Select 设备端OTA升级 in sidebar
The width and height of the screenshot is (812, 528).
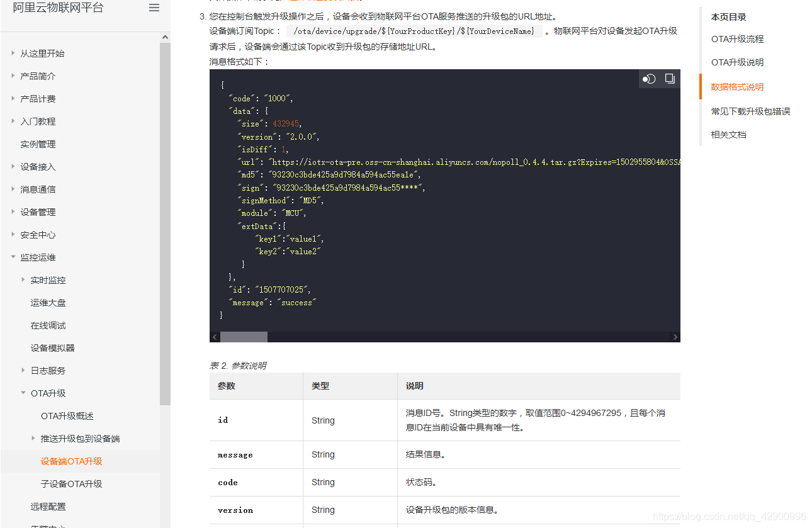point(71,461)
